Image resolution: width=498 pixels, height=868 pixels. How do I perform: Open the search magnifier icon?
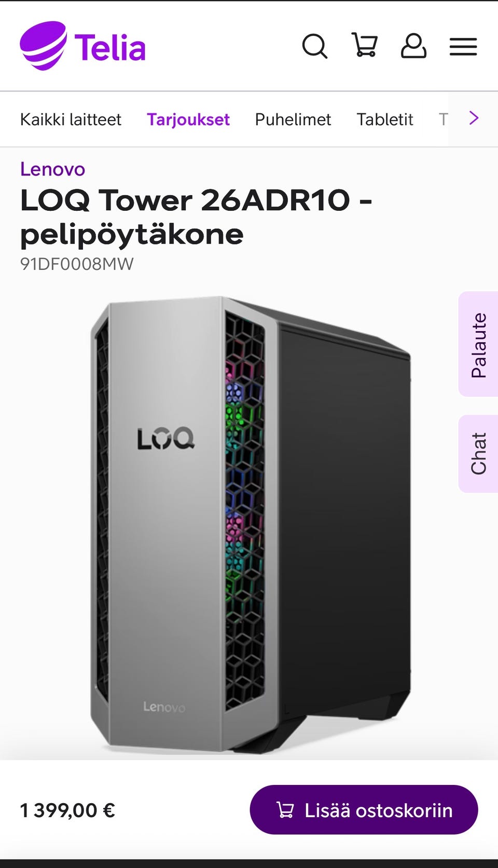tap(315, 47)
